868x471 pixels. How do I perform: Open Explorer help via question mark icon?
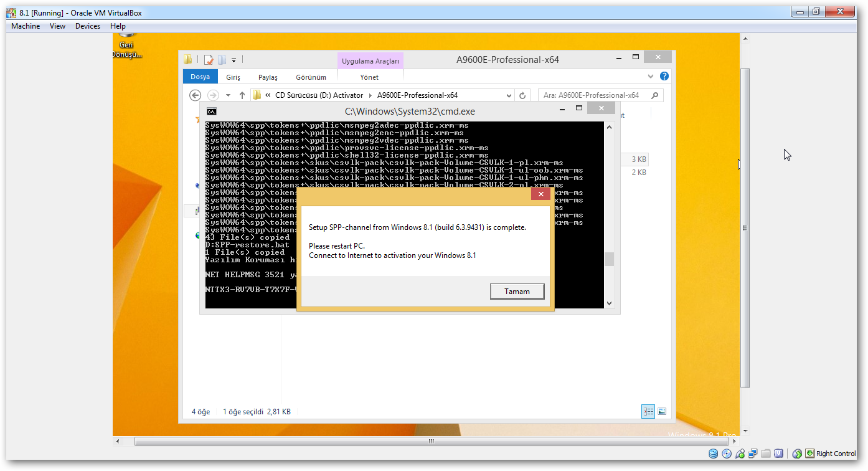coord(664,76)
